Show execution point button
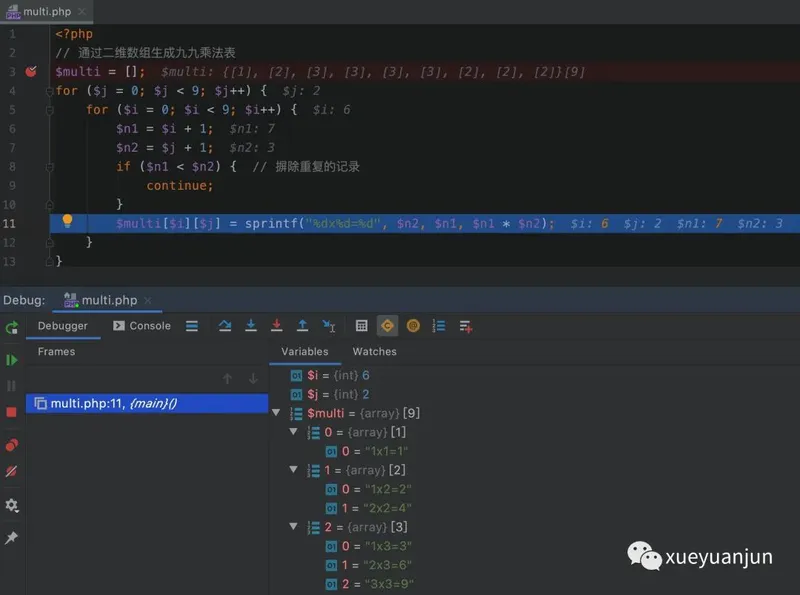Viewport: 800px width, 595px height. point(192,326)
